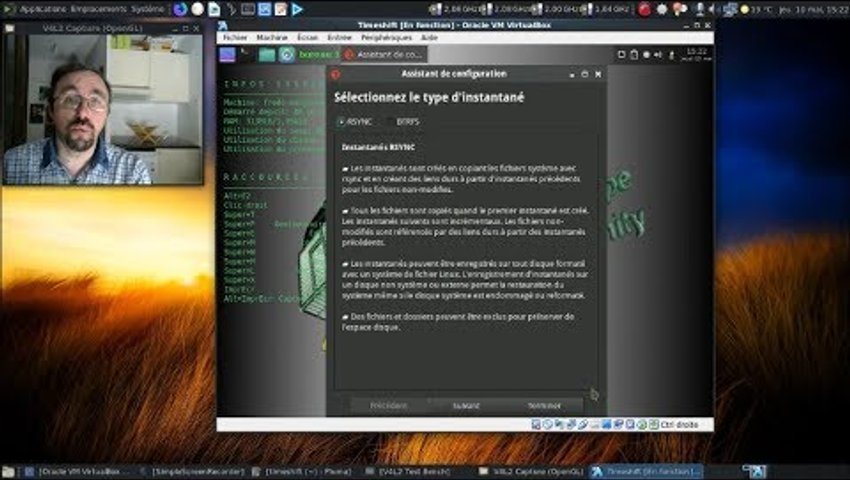This screenshot has width=850, height=480.
Task: Click the blue play-arrow launcher in top panel
Action: [297, 9]
